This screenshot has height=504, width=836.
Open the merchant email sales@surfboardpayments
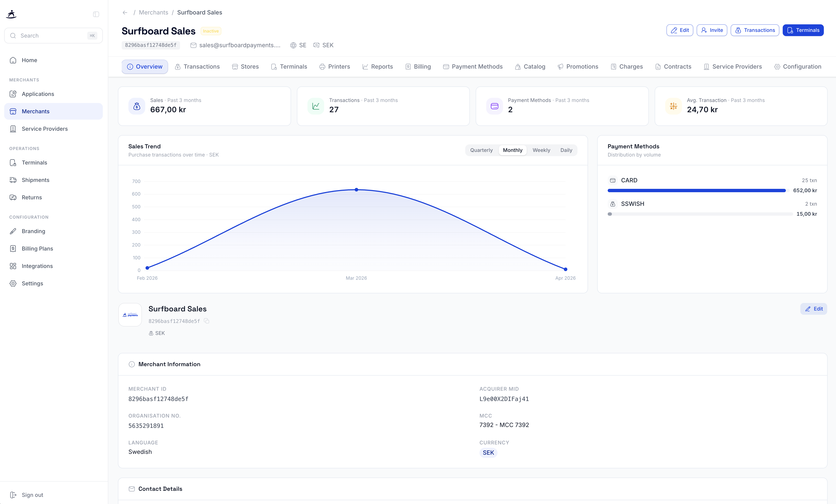click(x=240, y=45)
